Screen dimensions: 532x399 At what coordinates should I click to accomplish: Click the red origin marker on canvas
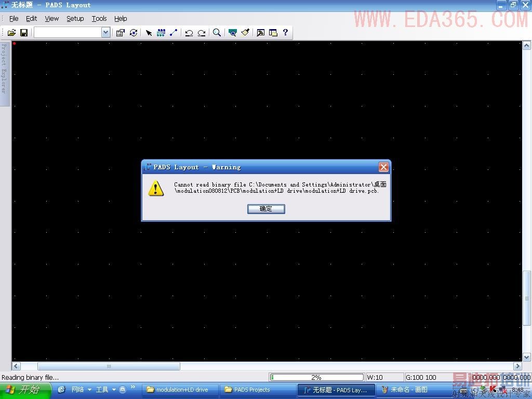[x=14, y=44]
